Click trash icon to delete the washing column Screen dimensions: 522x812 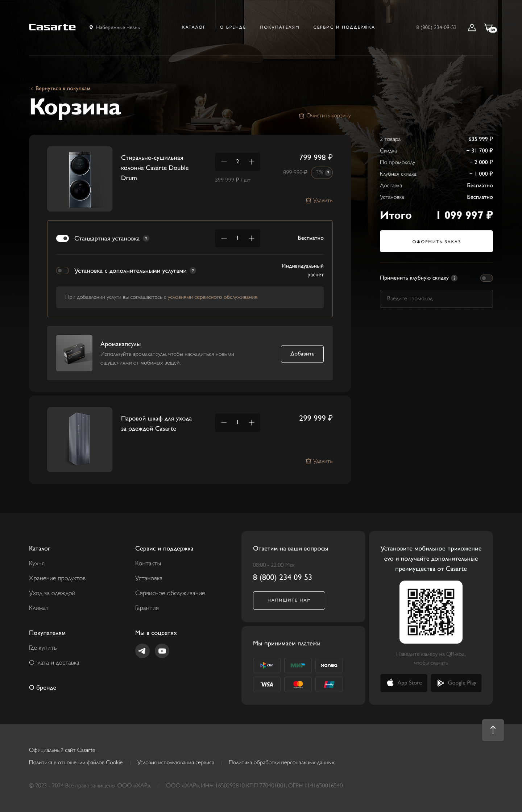tap(308, 200)
